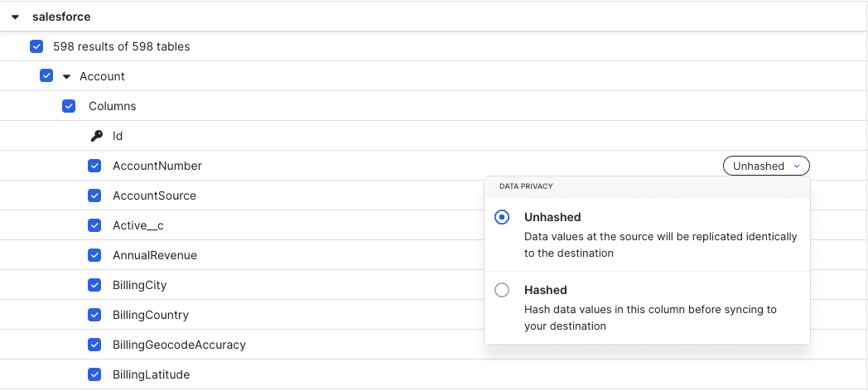Select the Unhashed radio option
Image resolution: width=868 pixels, height=391 pixels.
click(502, 217)
